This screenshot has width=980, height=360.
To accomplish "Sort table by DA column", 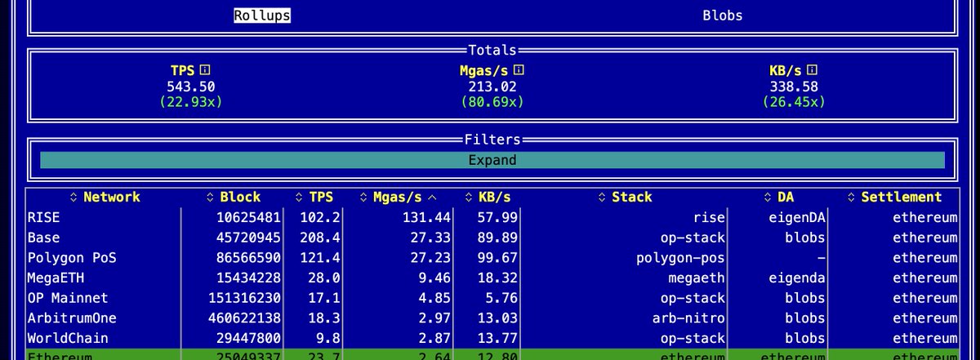I will 780,197.
